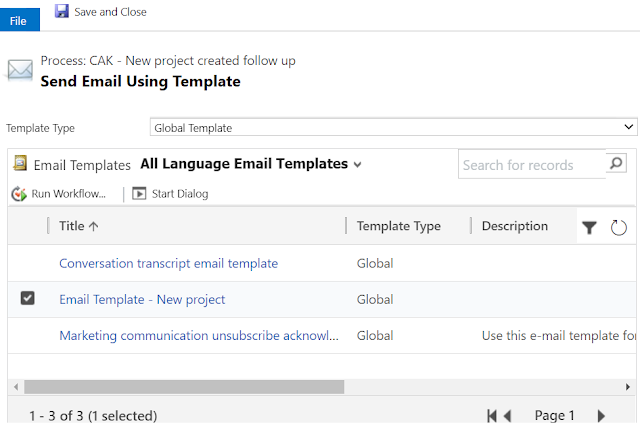Expand the Template Type dropdown
This screenshot has width=640, height=424.
coord(629,127)
